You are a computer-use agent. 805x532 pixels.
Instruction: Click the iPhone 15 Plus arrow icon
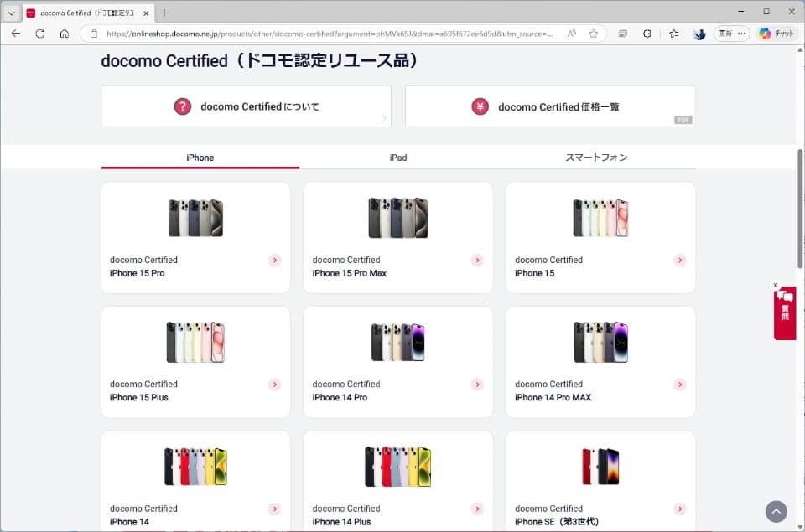pyautogui.click(x=275, y=385)
